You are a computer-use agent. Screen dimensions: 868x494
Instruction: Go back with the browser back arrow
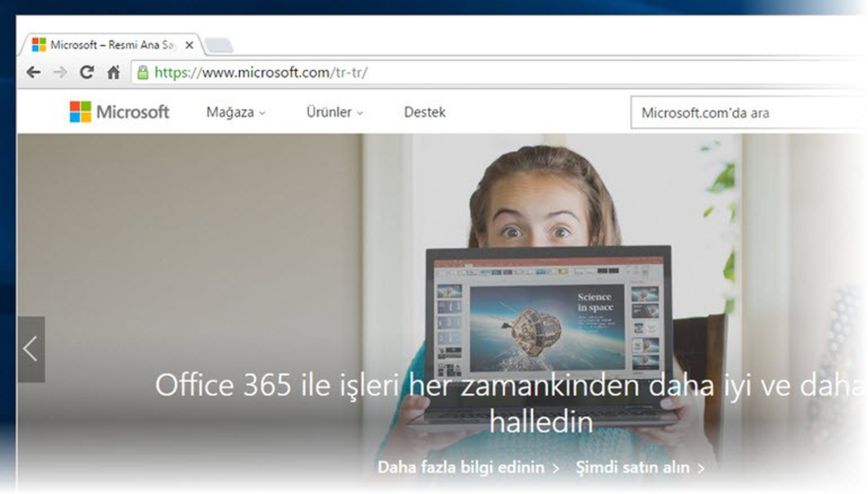point(33,72)
